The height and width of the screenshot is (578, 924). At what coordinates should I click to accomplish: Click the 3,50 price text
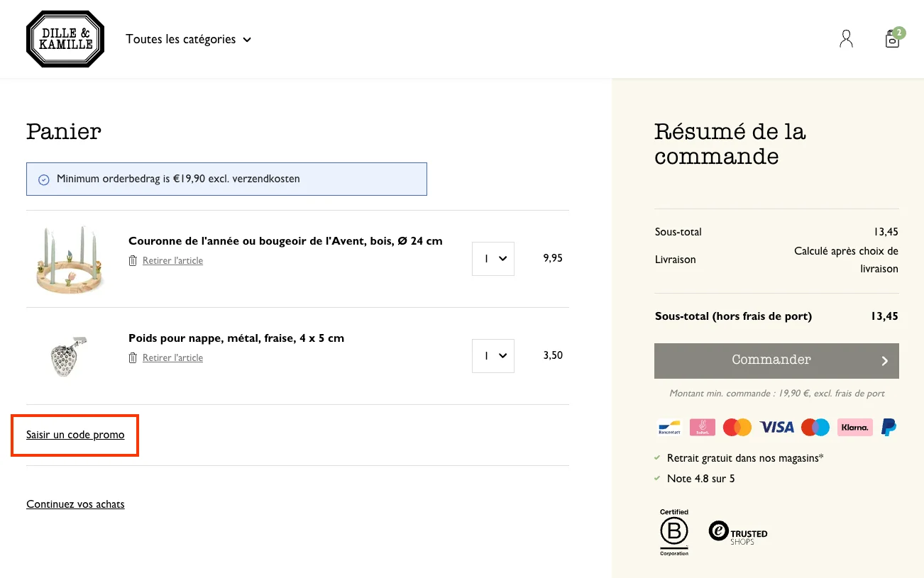(x=553, y=355)
